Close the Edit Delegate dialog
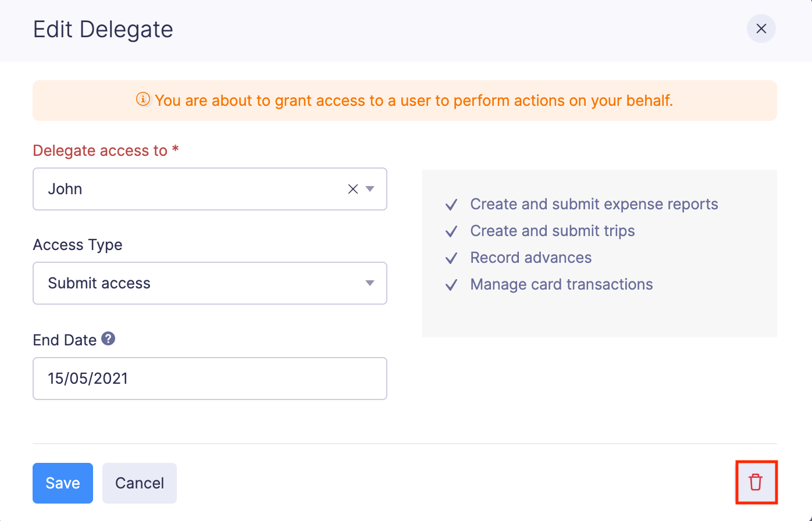 pos(761,29)
